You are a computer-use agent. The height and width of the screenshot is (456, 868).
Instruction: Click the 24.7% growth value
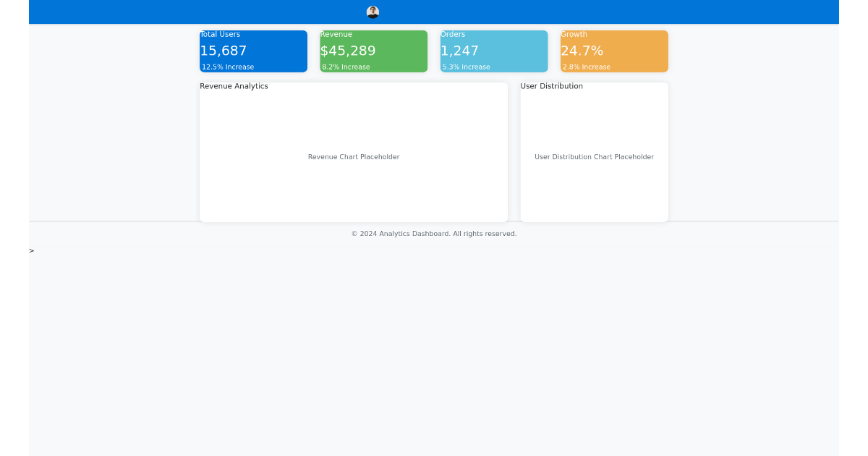click(x=582, y=51)
